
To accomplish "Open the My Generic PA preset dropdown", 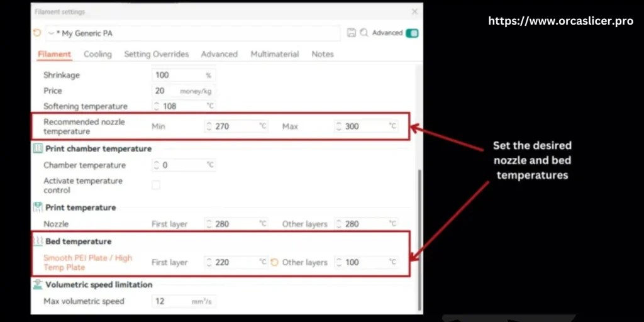I will pyautogui.click(x=193, y=33).
